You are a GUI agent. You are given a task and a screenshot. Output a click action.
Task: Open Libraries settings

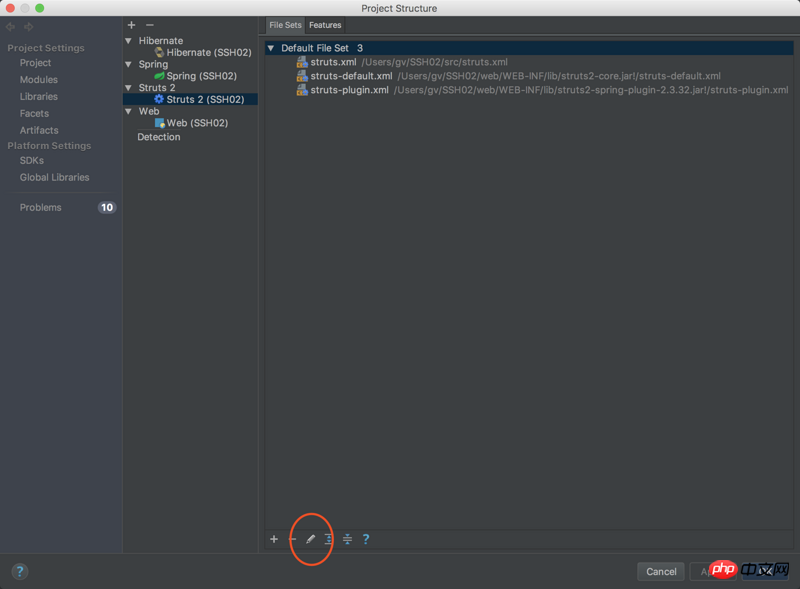point(39,96)
